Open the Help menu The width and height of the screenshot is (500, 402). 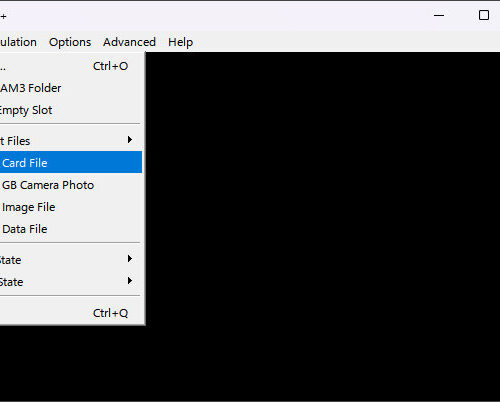[180, 42]
